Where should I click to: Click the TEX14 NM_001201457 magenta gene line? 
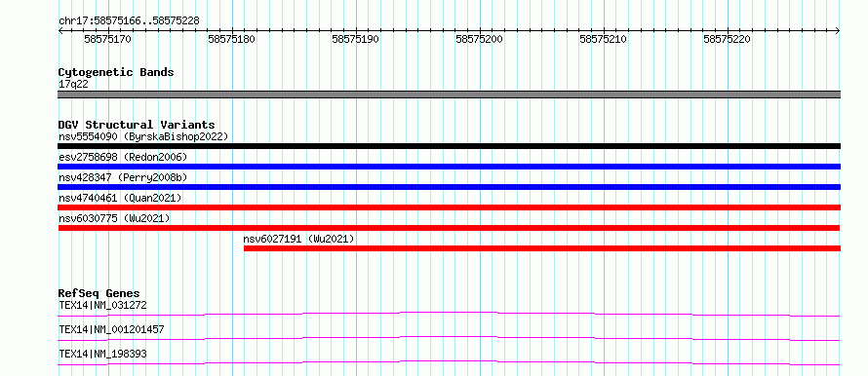[x=449, y=338]
